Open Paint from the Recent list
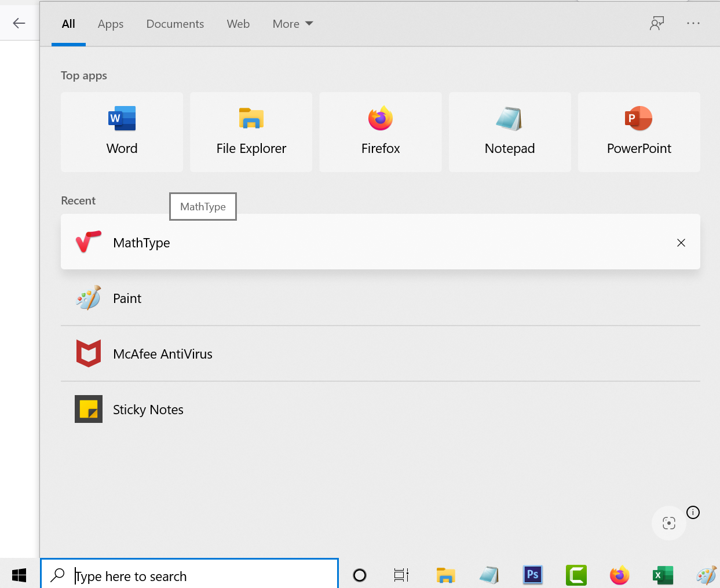This screenshot has width=720, height=588. click(x=381, y=298)
